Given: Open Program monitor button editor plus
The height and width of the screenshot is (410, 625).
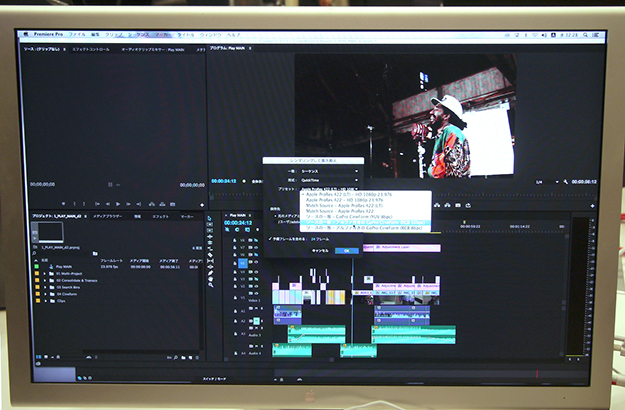Looking at the screenshot, I should pos(592,206).
